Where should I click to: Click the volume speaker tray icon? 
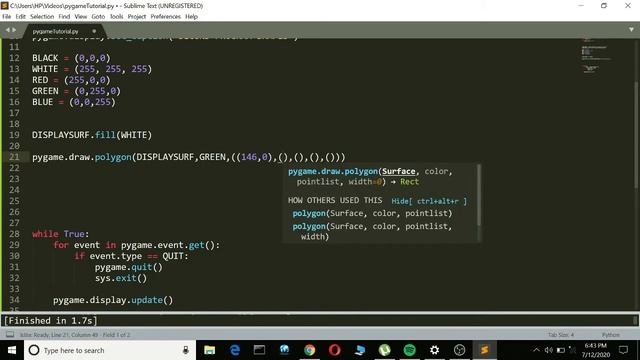(549, 350)
